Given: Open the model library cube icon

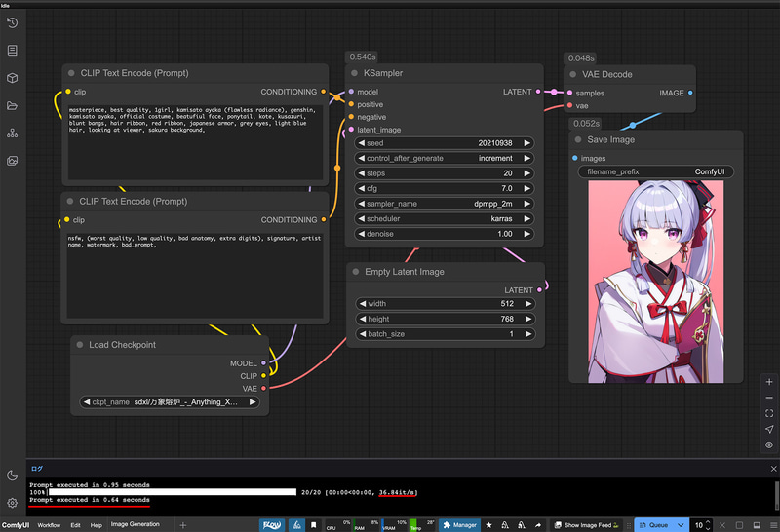Looking at the screenshot, I should pyautogui.click(x=13, y=78).
